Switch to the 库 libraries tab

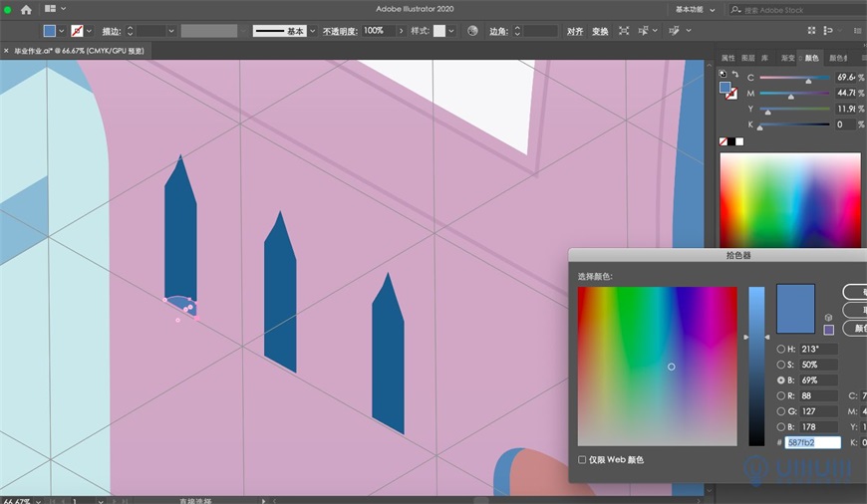click(x=764, y=58)
